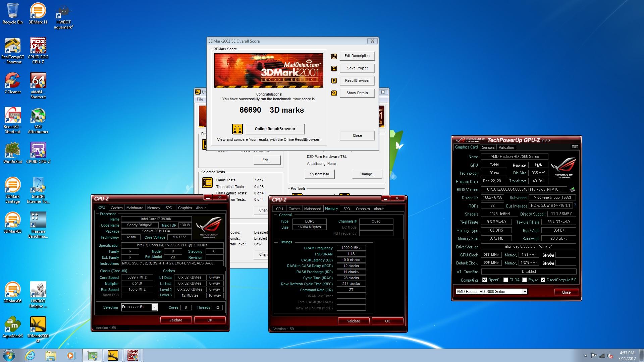Open the Recycle Bin desktop icon
644x362 pixels.
click(x=13, y=13)
